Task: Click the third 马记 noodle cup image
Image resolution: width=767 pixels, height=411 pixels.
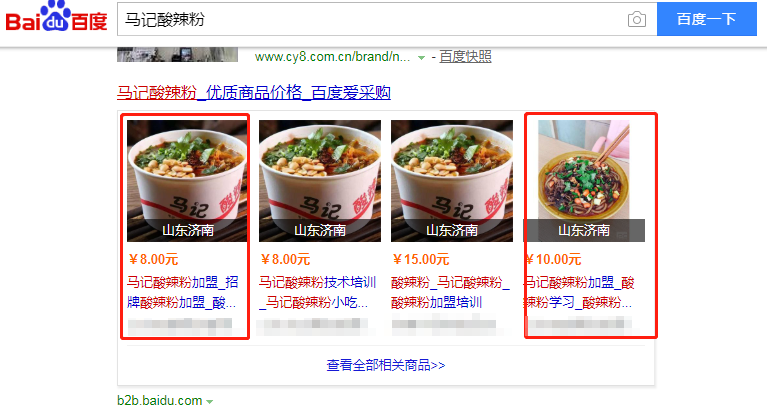Action: (452, 181)
